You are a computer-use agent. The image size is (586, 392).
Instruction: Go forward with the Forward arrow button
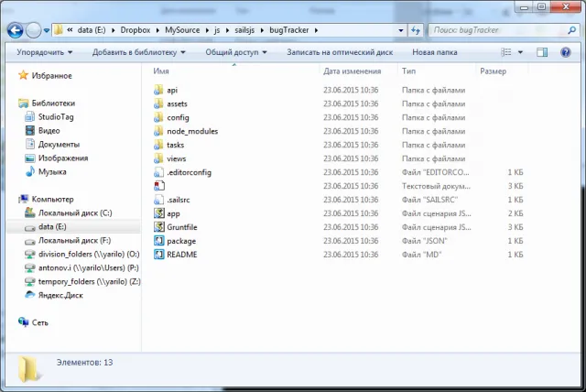coord(33,30)
